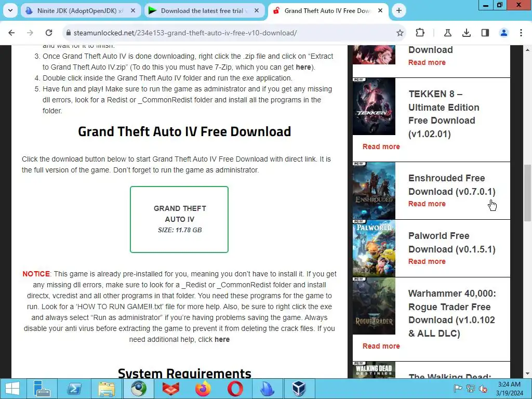Click Read more under the top Download item
Screen dimensions: 532x399
click(x=427, y=62)
